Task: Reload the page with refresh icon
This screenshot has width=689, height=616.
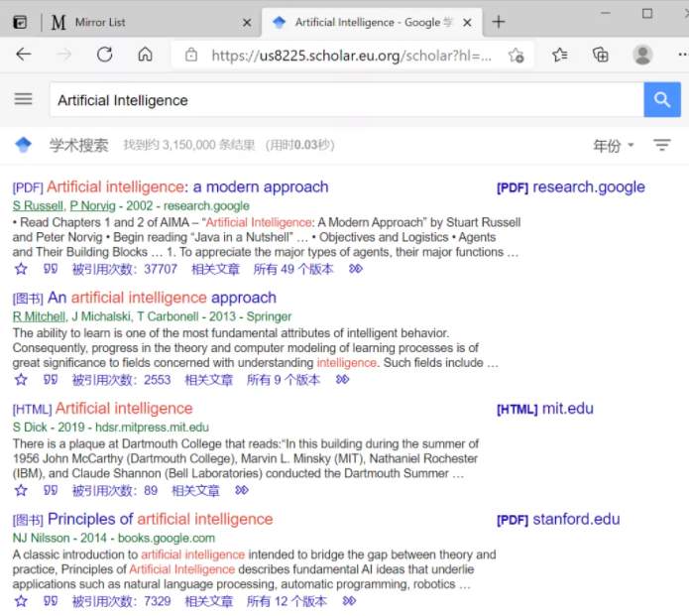Action: [x=104, y=55]
